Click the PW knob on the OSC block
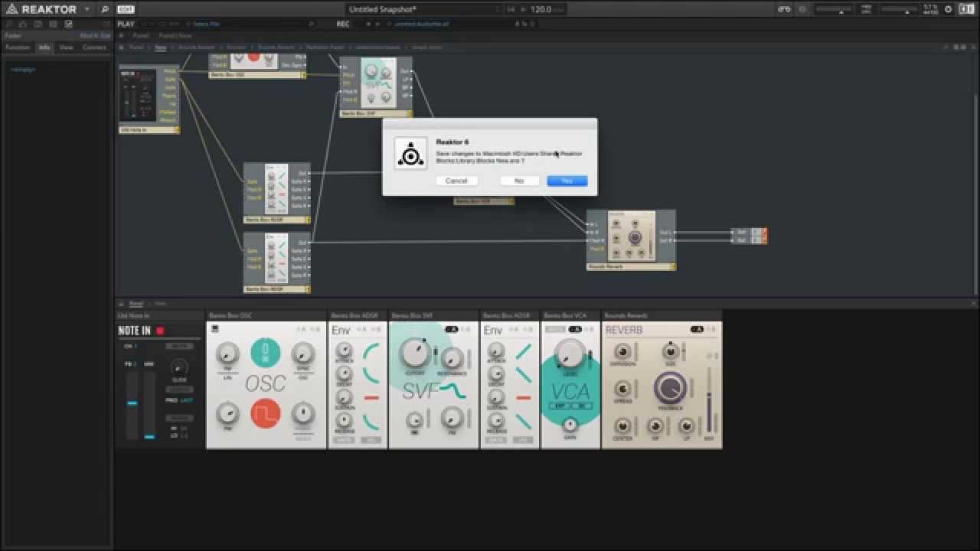Viewport: 980px width, 551px height. coord(227,414)
